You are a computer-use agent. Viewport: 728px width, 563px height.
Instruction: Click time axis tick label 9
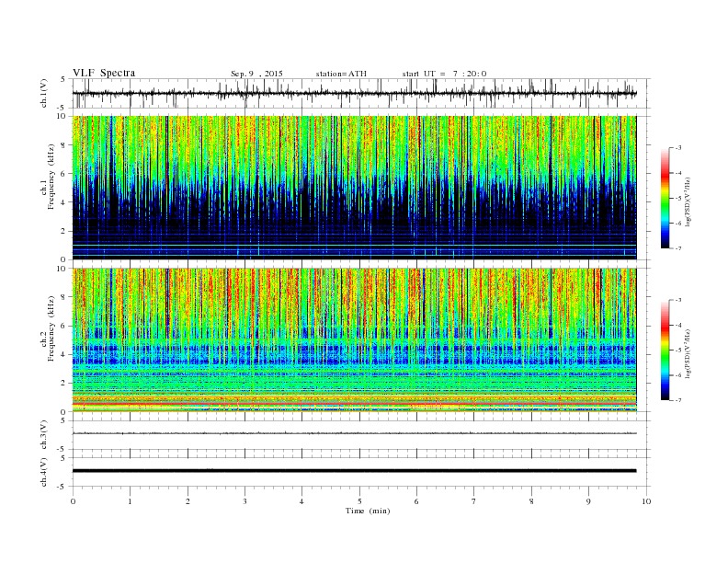click(x=588, y=501)
